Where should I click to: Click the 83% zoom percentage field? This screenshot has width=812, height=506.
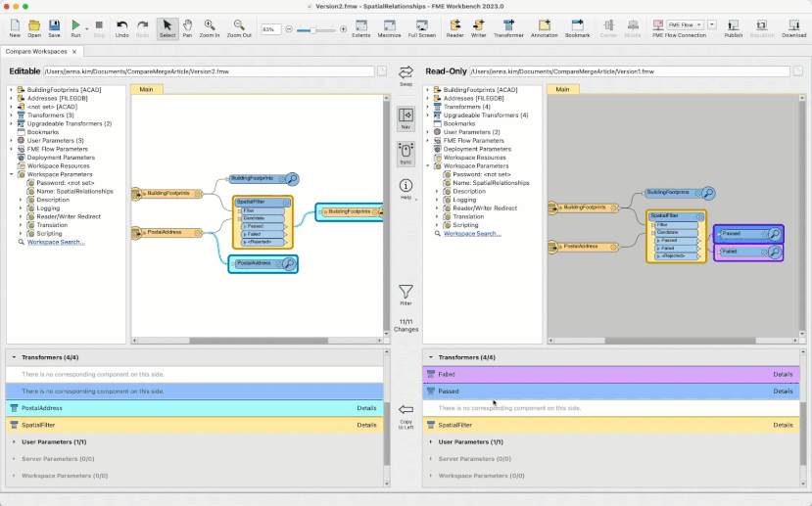pyautogui.click(x=271, y=29)
